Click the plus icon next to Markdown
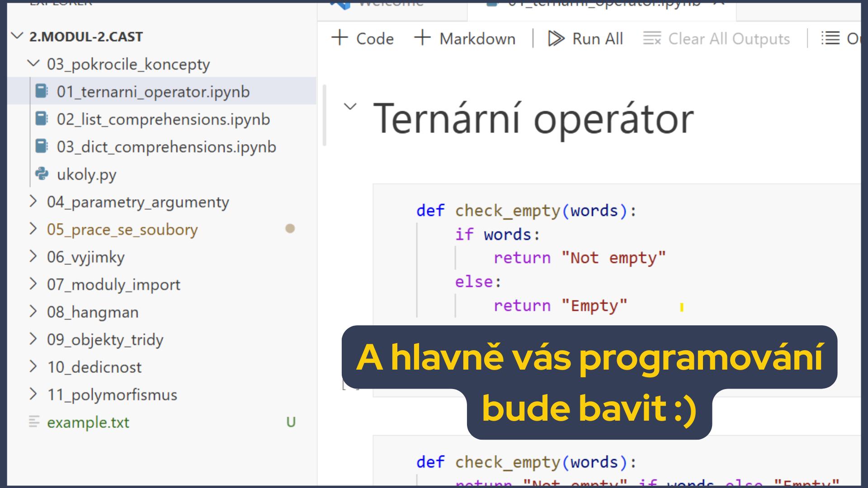 point(422,38)
